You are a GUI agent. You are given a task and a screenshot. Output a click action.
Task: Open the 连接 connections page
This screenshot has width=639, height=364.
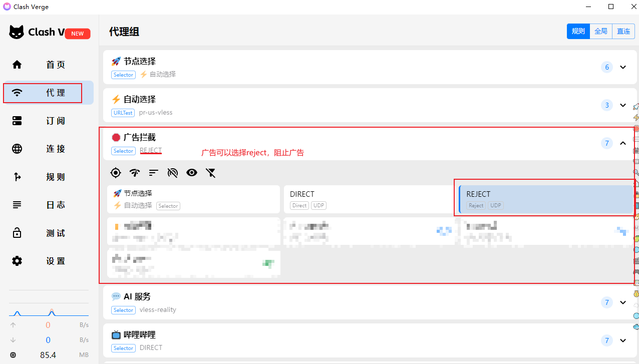[x=49, y=149]
